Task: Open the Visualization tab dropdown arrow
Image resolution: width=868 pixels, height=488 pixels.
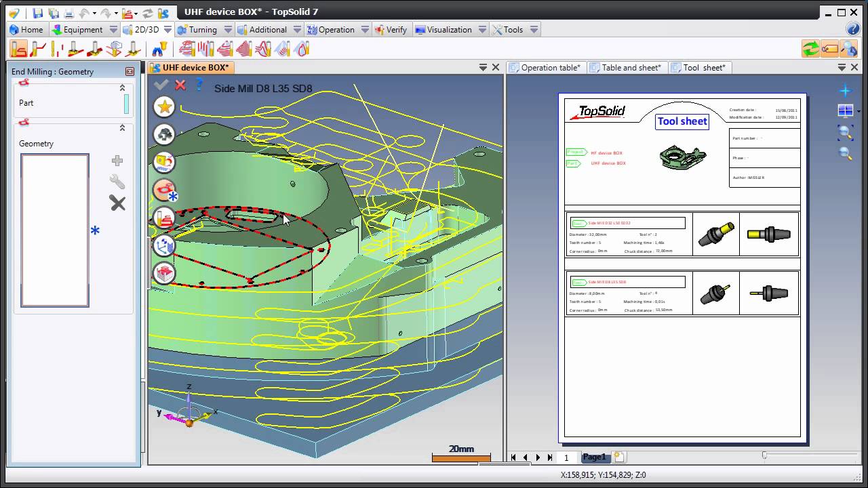Action: pyautogui.click(x=482, y=29)
